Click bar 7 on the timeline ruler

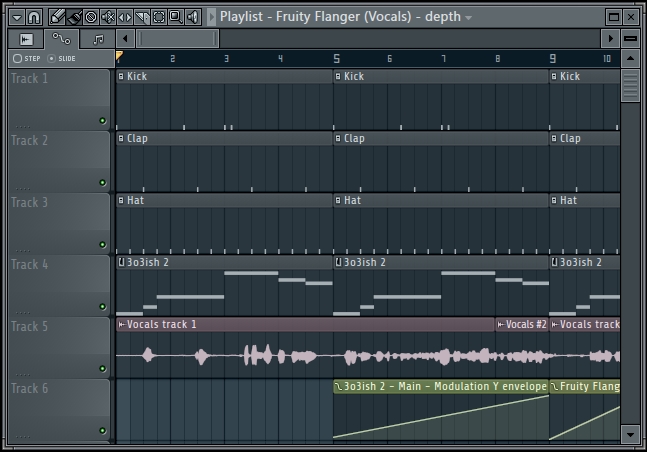444,59
